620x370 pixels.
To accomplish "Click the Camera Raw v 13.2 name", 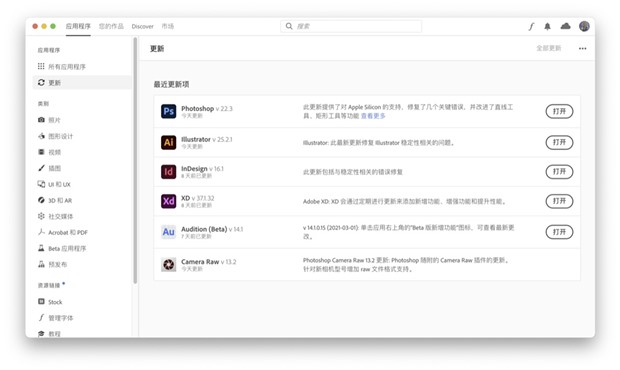I will (209, 262).
